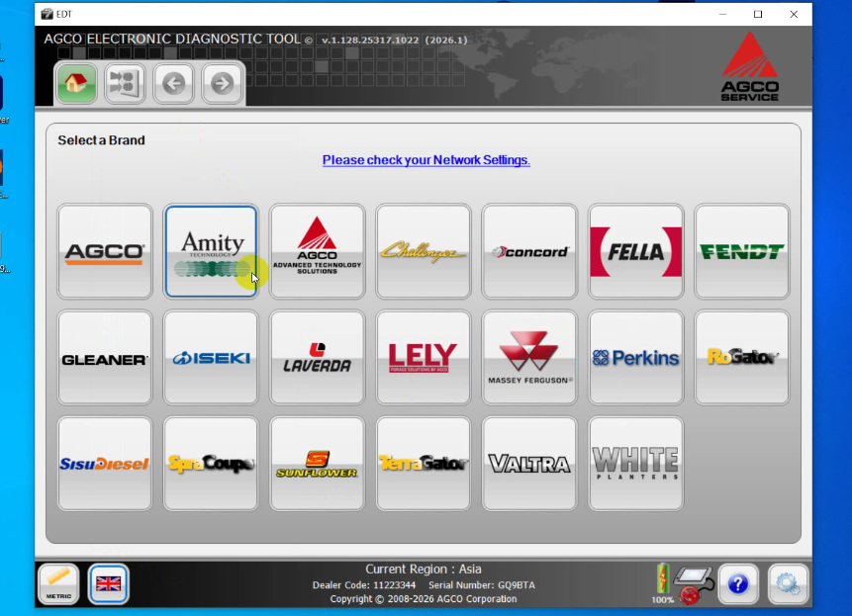Viewport: 852px width, 616px height.
Task: Open the Valtra brand tile
Action: pyautogui.click(x=528, y=463)
